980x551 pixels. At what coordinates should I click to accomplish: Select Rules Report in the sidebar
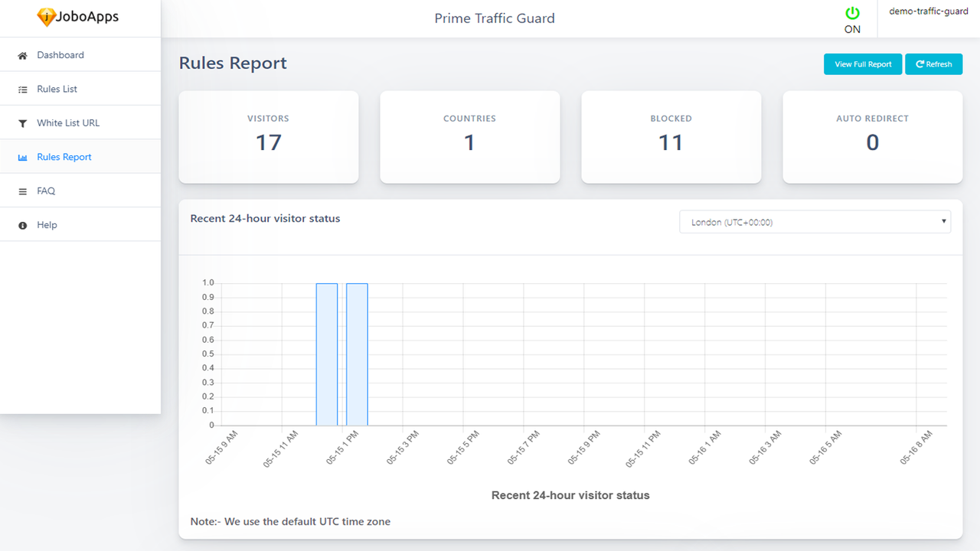pos(80,157)
